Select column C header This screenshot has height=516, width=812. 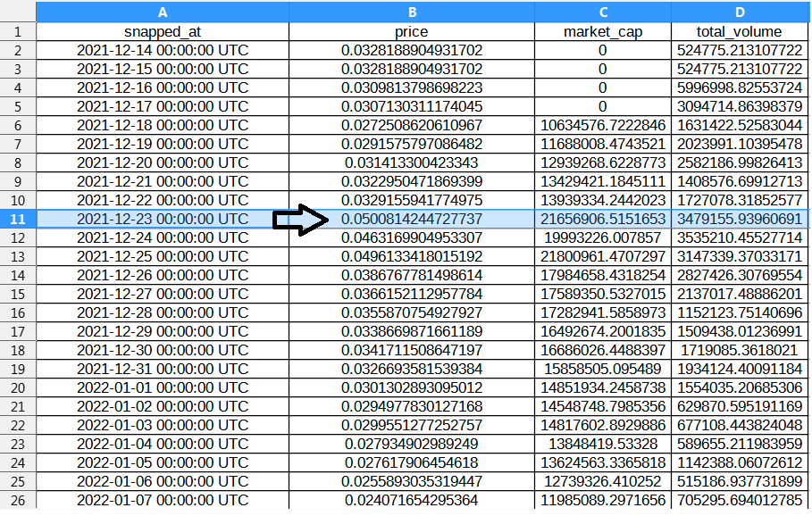(603, 12)
